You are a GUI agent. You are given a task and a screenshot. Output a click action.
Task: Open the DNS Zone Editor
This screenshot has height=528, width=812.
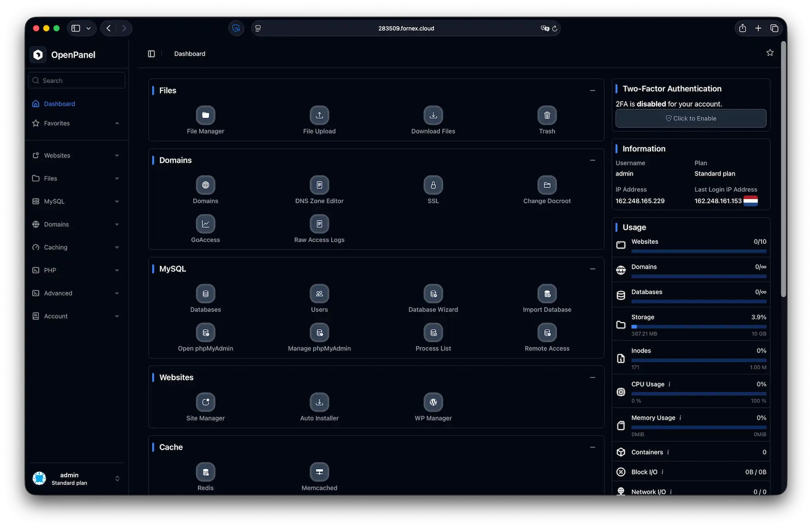319,185
